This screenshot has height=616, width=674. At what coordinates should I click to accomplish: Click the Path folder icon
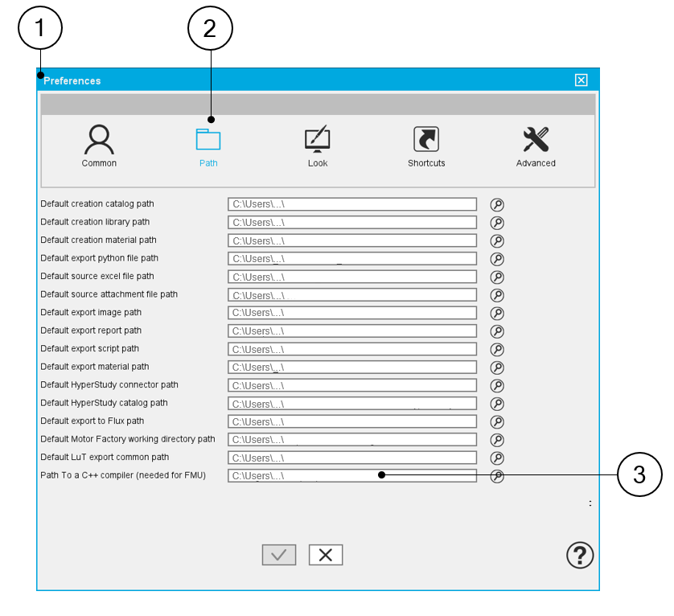point(208,140)
